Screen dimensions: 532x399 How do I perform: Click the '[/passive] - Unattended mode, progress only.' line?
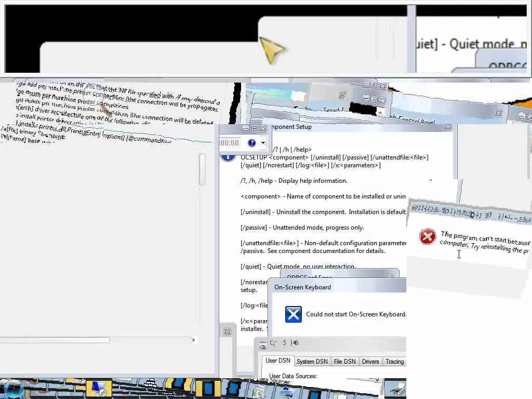click(x=302, y=228)
